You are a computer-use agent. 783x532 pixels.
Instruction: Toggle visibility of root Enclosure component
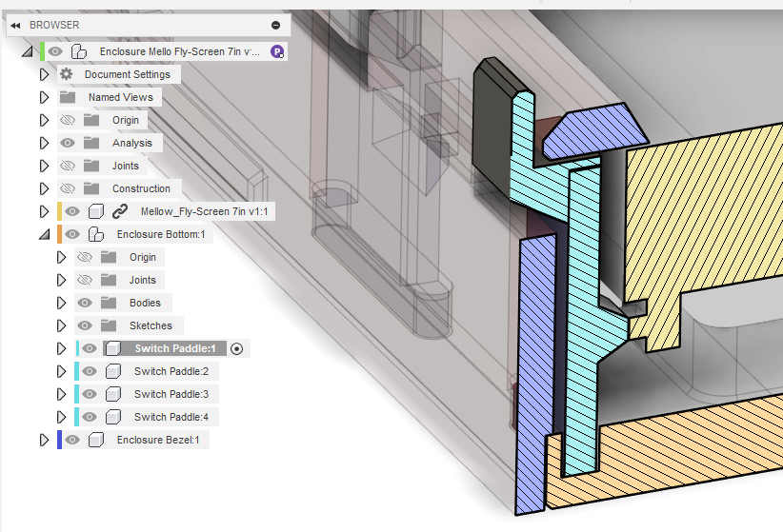tap(55, 51)
